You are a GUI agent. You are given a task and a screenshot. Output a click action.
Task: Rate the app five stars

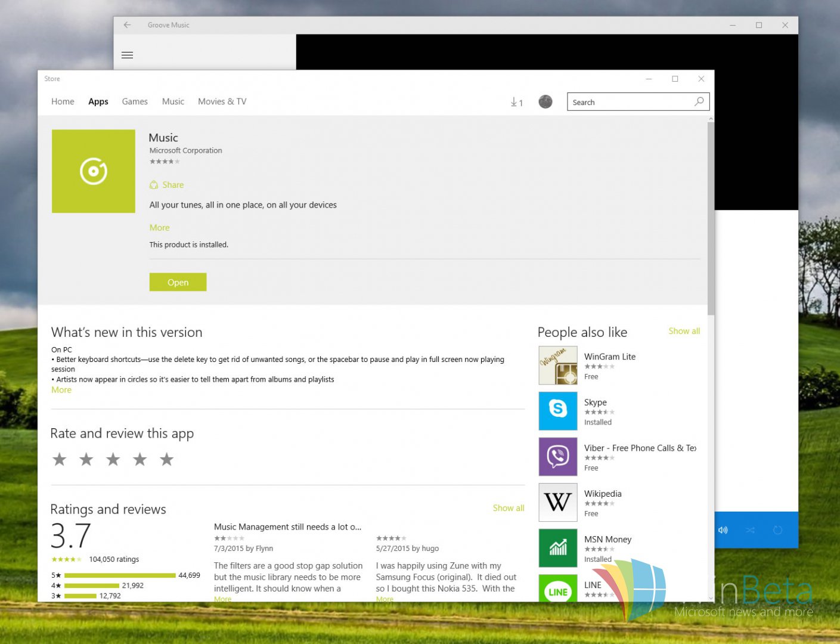coord(167,459)
